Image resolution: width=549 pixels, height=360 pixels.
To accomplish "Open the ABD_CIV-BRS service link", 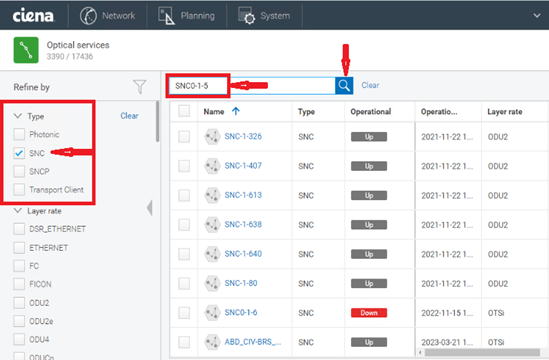I will coord(252,342).
